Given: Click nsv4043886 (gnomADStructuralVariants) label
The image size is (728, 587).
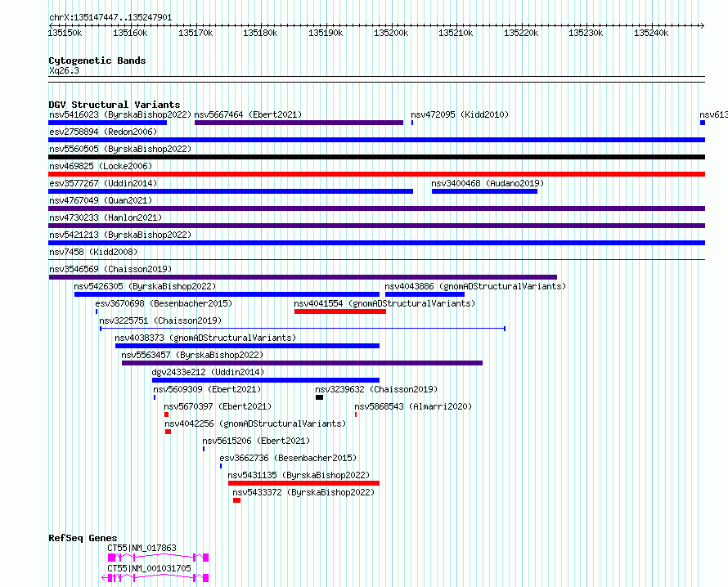Looking at the screenshot, I should (x=475, y=286).
